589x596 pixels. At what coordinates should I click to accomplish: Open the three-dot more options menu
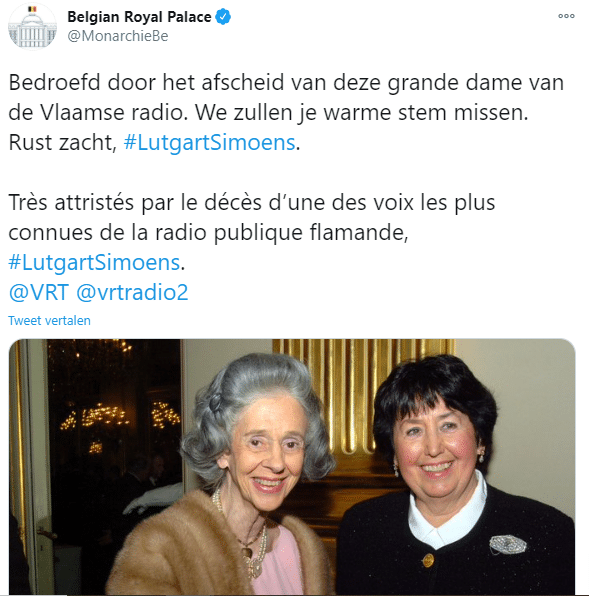(x=566, y=16)
